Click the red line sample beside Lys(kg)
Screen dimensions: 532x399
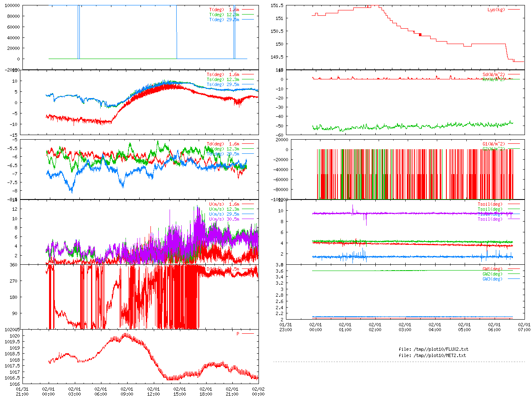click(514, 10)
